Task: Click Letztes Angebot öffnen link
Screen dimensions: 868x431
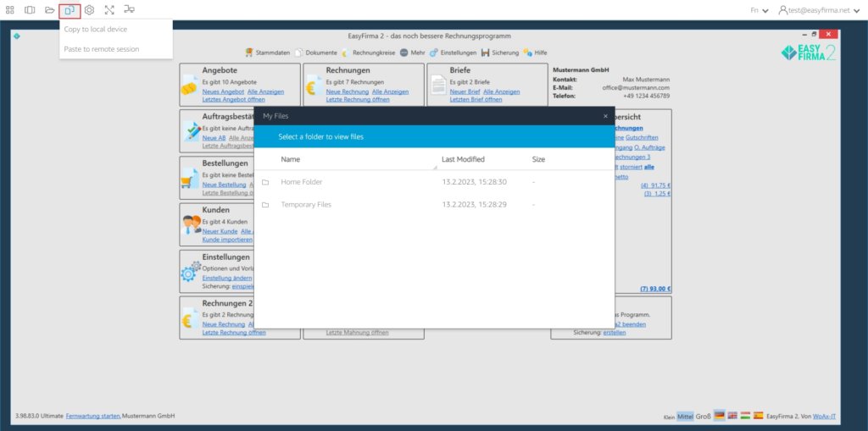Action: click(x=234, y=100)
